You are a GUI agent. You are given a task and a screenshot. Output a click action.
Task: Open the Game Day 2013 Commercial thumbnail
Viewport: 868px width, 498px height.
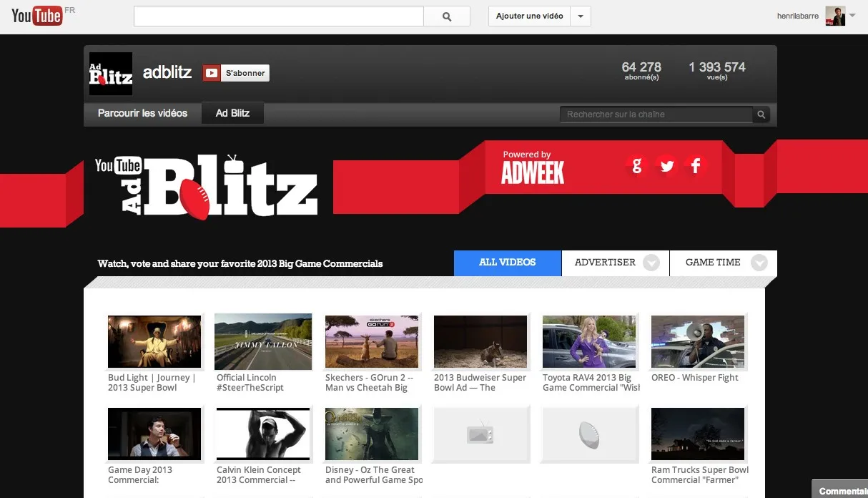pyautogui.click(x=154, y=434)
